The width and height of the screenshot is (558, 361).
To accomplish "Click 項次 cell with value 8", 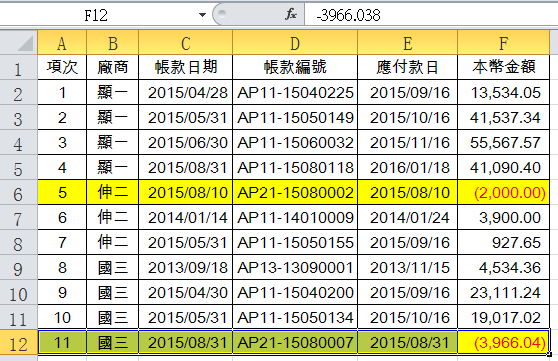I will click(x=62, y=268).
